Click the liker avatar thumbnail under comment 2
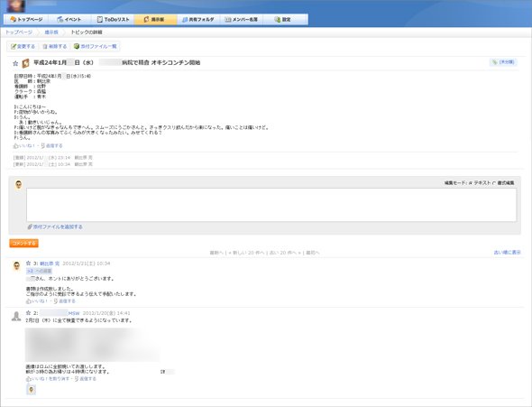The image size is (532, 407). 31,389
